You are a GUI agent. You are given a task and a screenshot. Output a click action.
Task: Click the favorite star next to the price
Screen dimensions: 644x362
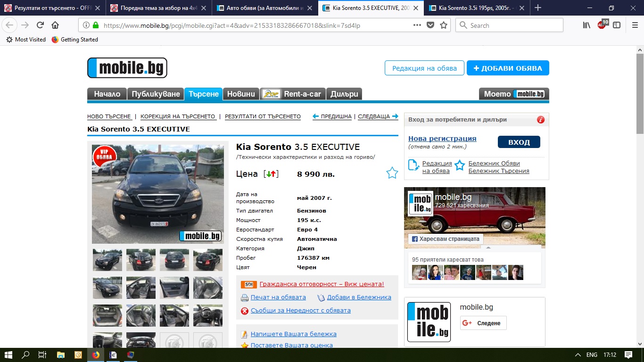pyautogui.click(x=392, y=173)
